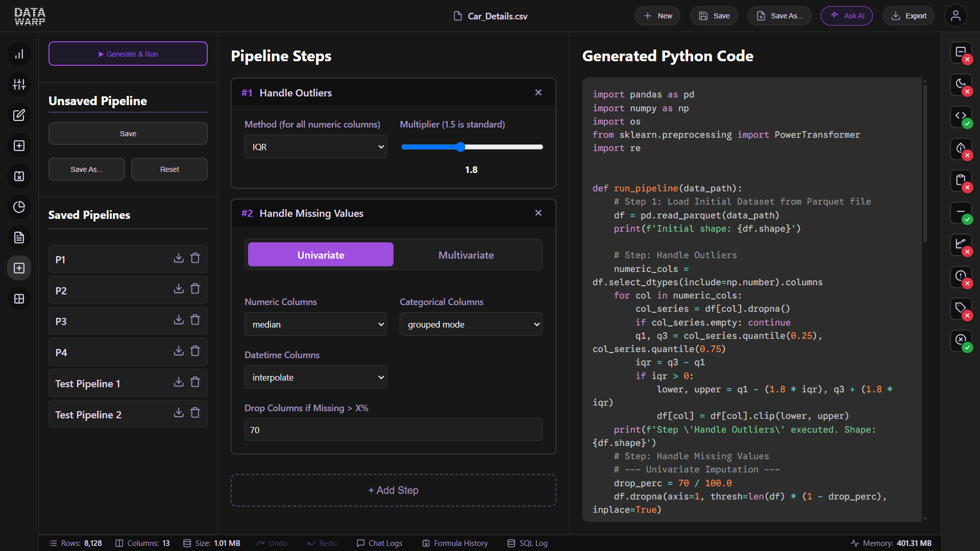This screenshot has height=551, width=980.
Task: Open the edit pencil tool
Action: (19, 115)
